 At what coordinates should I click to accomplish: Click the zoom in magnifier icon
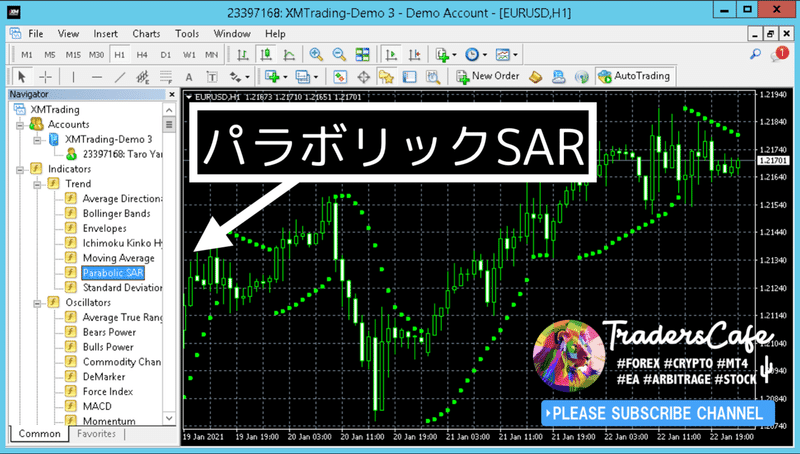coord(316,55)
